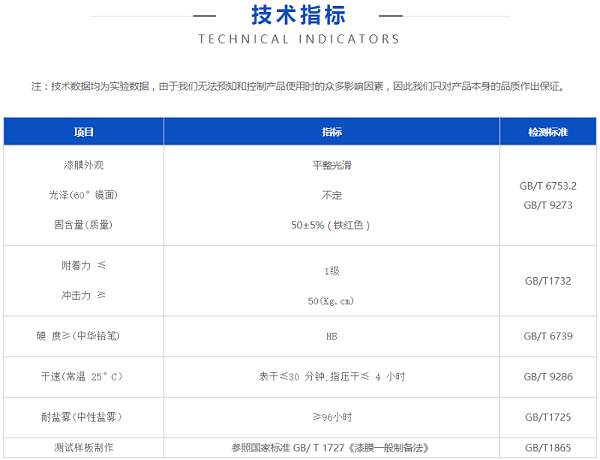
Task: Click the 检测标准 column header
Action: click(548, 132)
